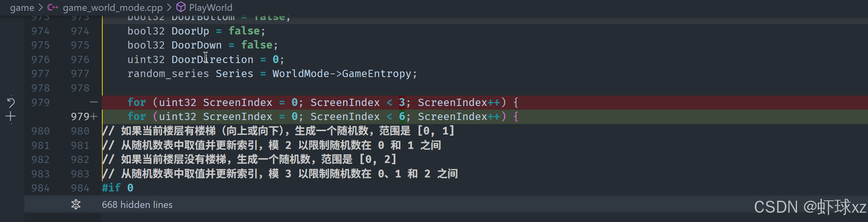
Task: Click the revert change arrow icon
Action: (11, 103)
